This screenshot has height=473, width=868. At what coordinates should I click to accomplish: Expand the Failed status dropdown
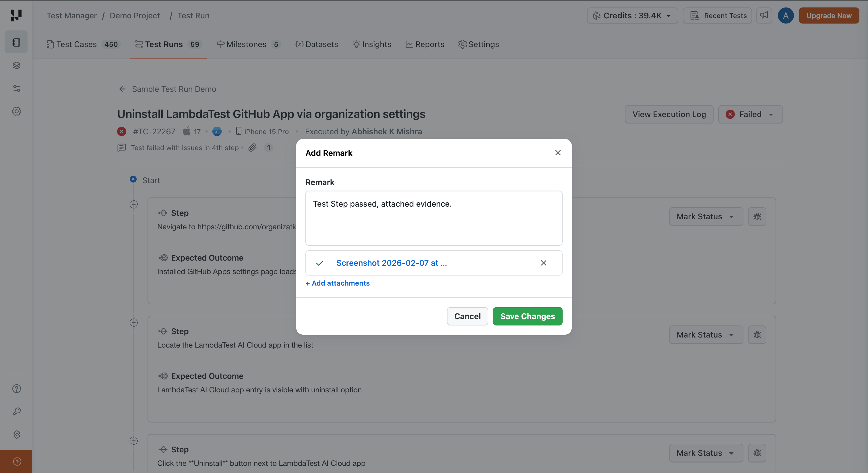pyautogui.click(x=750, y=114)
